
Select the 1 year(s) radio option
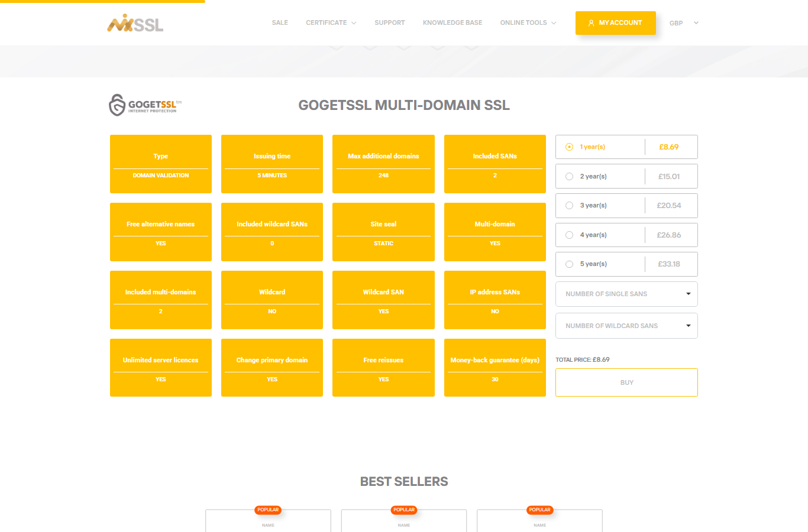[x=569, y=147]
